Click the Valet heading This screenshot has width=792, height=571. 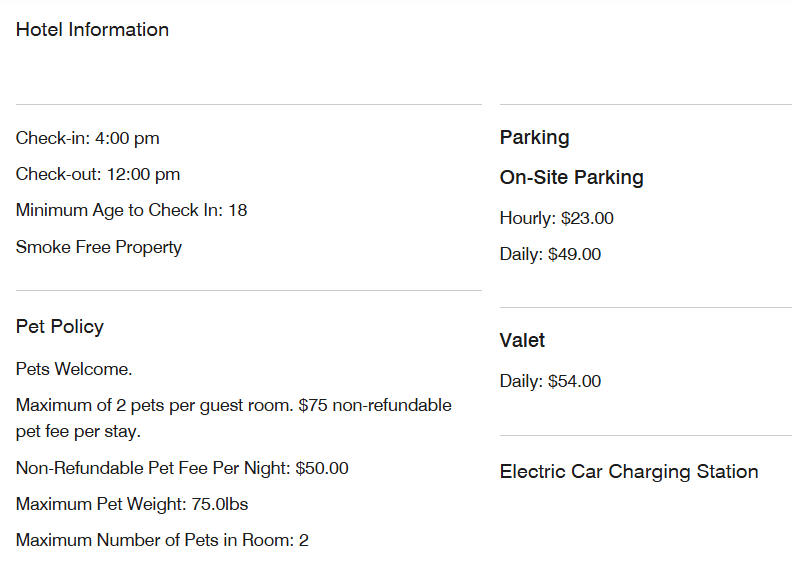click(522, 341)
